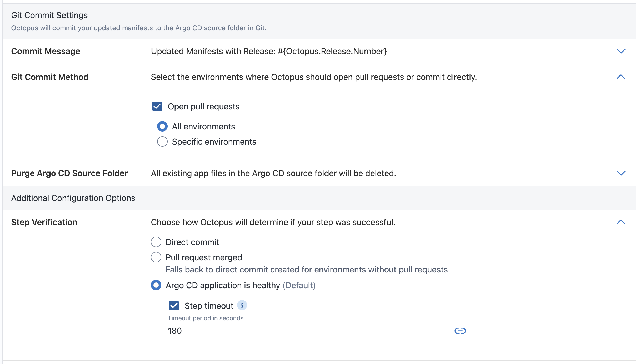The image size is (640, 364).
Task: Collapse the Git Commit Method section
Action: click(621, 77)
